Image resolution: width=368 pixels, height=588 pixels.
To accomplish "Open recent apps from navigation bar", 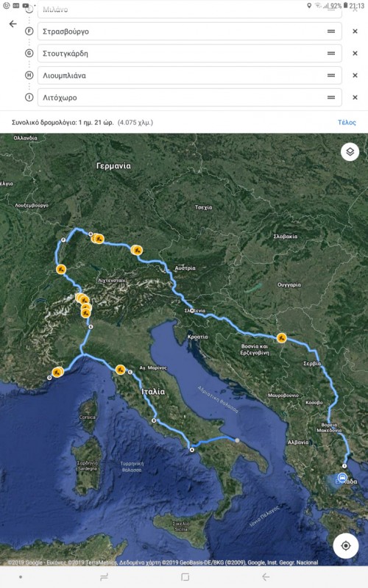I will point(104,577).
